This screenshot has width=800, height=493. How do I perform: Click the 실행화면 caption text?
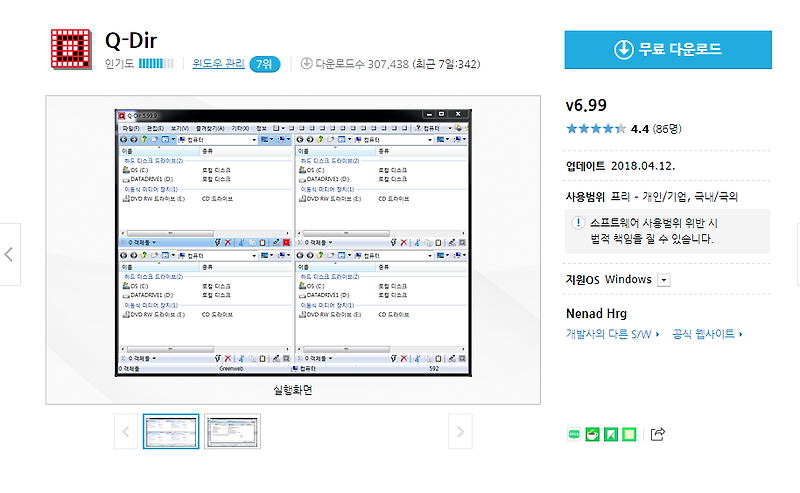coord(293,390)
